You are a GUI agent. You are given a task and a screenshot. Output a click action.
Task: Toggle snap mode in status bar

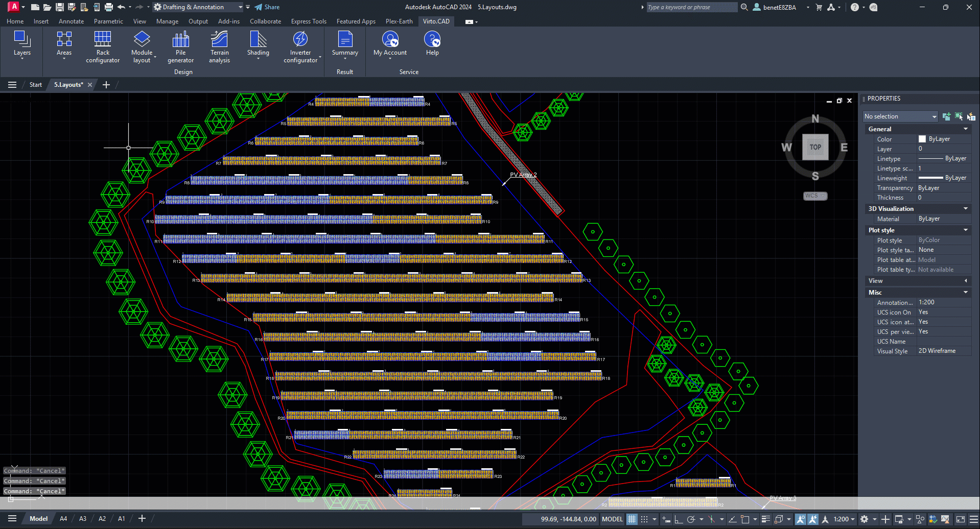pyautogui.click(x=644, y=519)
